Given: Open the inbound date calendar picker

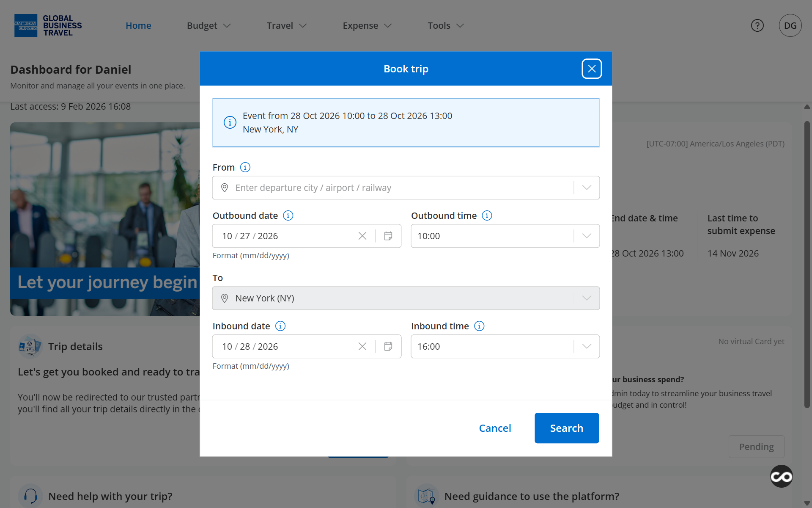Looking at the screenshot, I should 388,346.
